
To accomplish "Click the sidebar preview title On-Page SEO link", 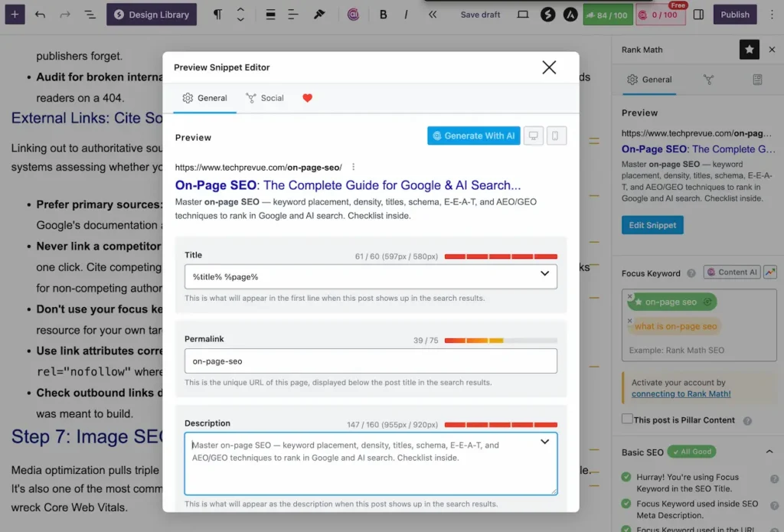I will point(698,149).
